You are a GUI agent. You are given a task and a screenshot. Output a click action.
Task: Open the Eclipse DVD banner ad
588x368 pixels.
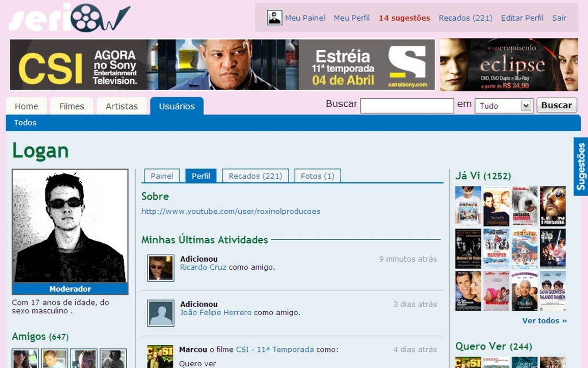click(509, 64)
